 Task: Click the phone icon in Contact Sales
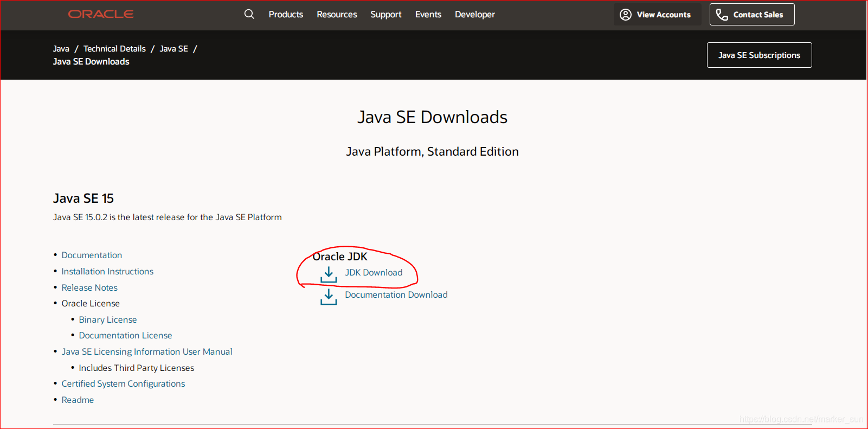[x=722, y=15]
